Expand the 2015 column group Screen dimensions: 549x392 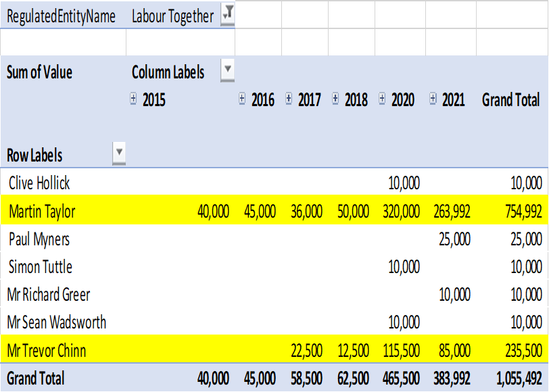pyautogui.click(x=133, y=99)
